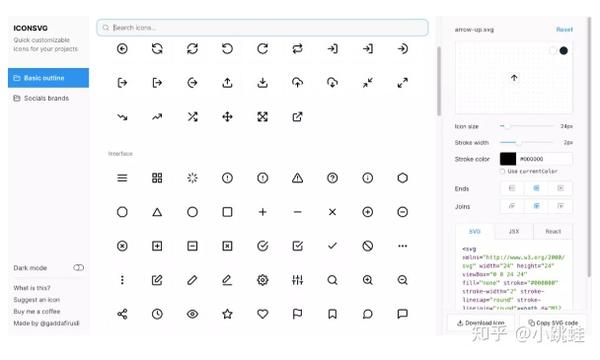Pick the share nodes icon
This screenshot has width=600, height=360.
pyautogui.click(x=122, y=314)
